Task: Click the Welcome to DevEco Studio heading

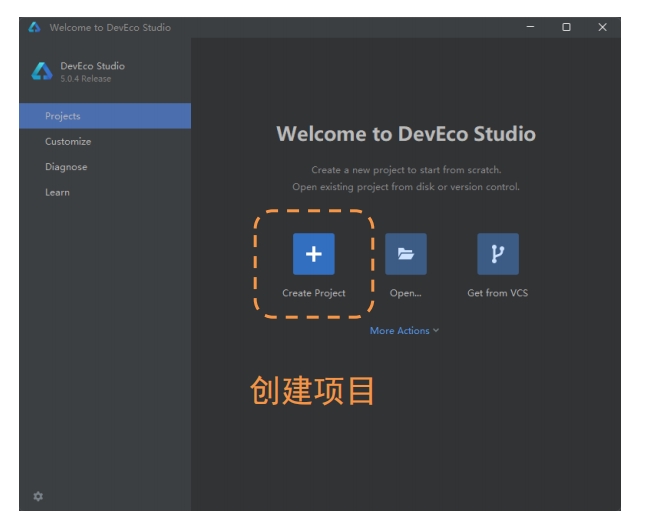Action: click(405, 134)
